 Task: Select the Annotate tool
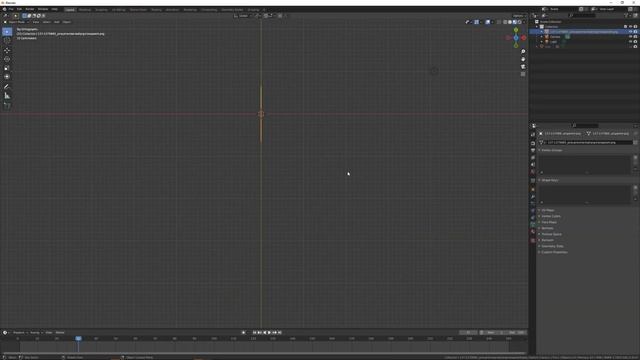click(7, 87)
